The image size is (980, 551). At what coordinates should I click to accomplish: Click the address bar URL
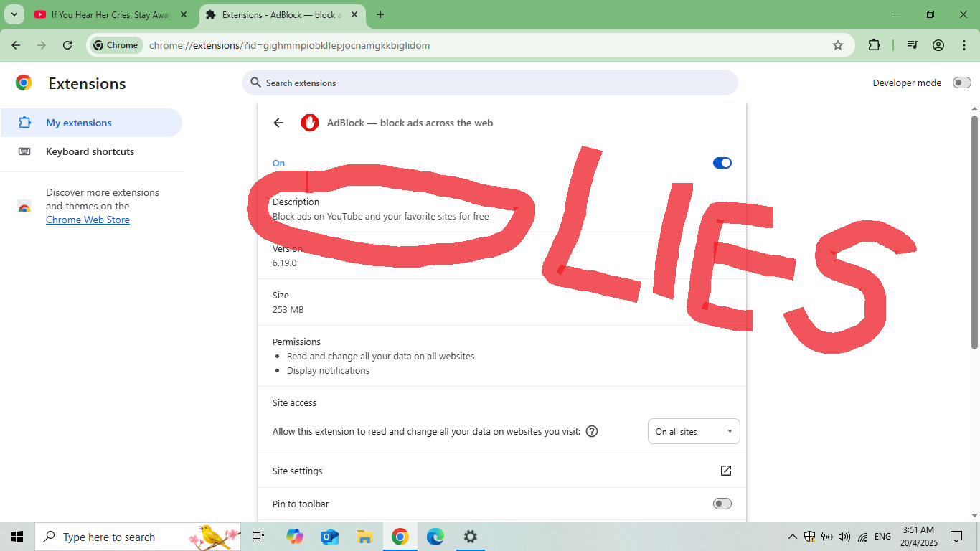tap(289, 45)
